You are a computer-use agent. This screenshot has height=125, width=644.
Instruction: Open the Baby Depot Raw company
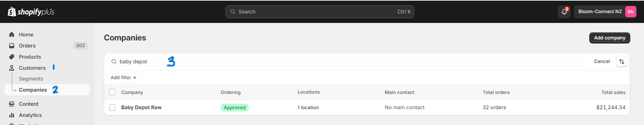coord(141,107)
